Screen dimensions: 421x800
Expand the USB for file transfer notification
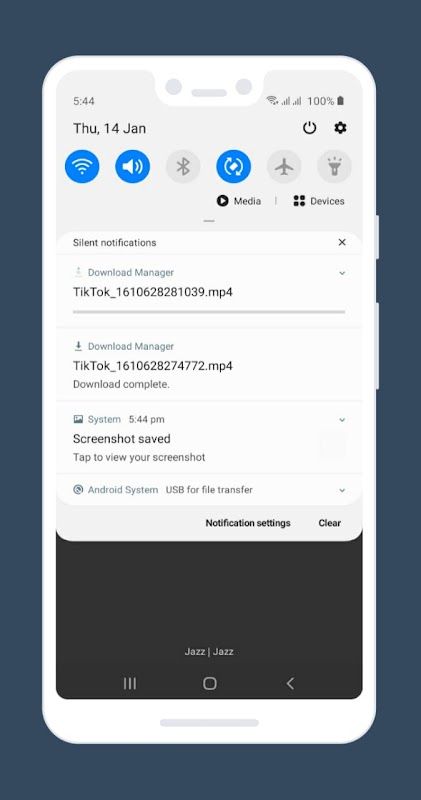click(x=342, y=490)
